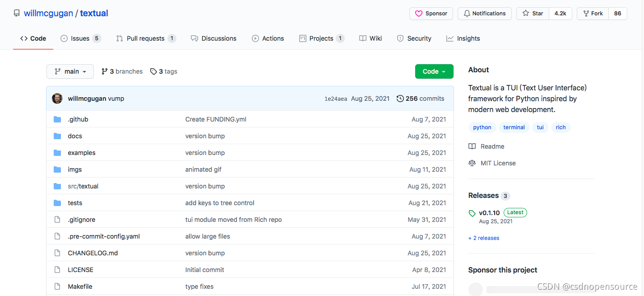The width and height of the screenshot is (644, 296).
Task: Open the tests folder name
Action: tap(75, 203)
